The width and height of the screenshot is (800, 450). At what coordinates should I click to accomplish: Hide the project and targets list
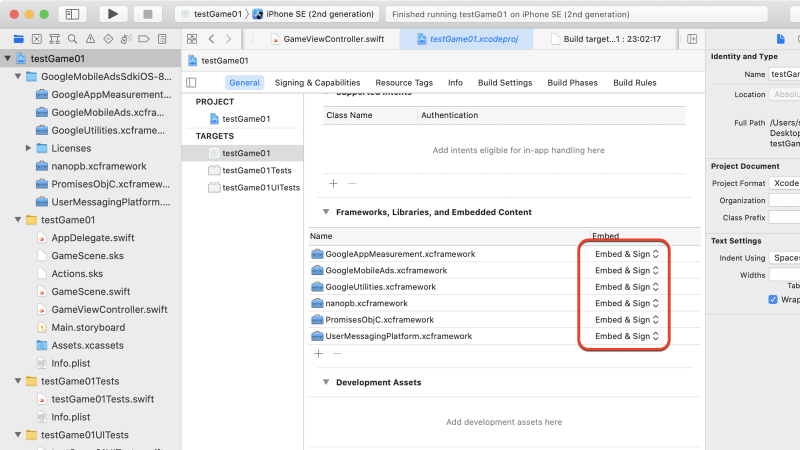coord(191,83)
